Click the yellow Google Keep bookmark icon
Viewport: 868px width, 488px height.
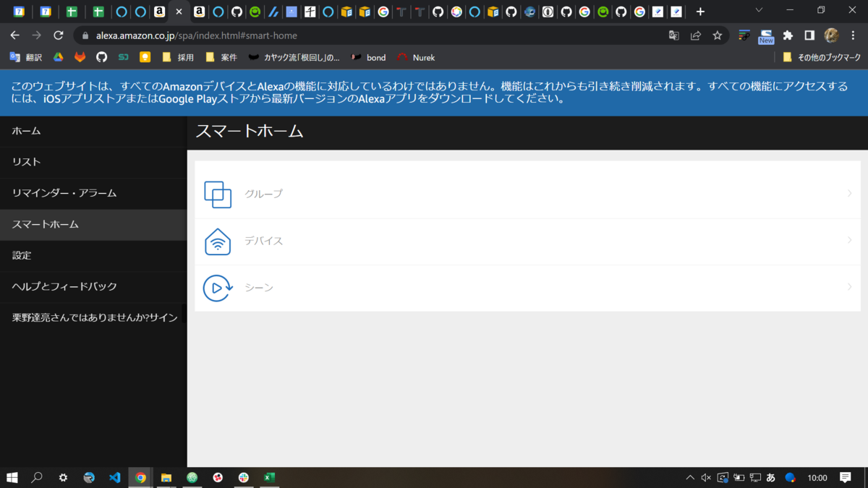[x=145, y=57]
